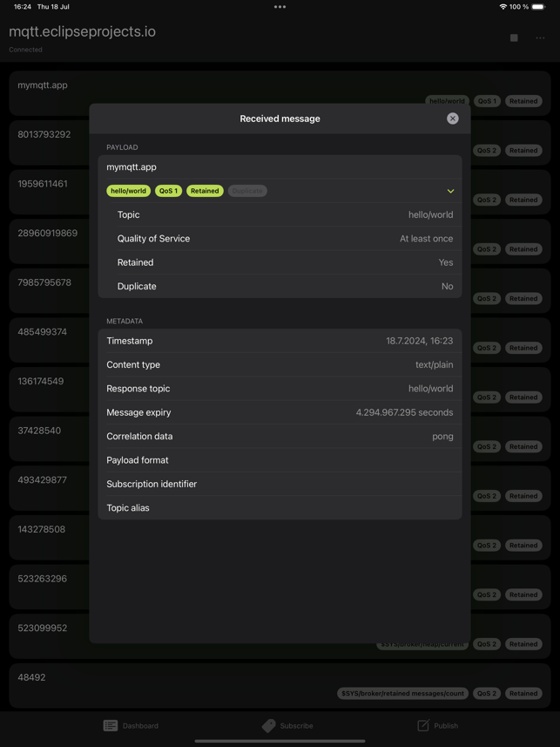Image resolution: width=560 pixels, height=747 pixels.
Task: Click the Publish pencil icon
Action: (x=423, y=725)
